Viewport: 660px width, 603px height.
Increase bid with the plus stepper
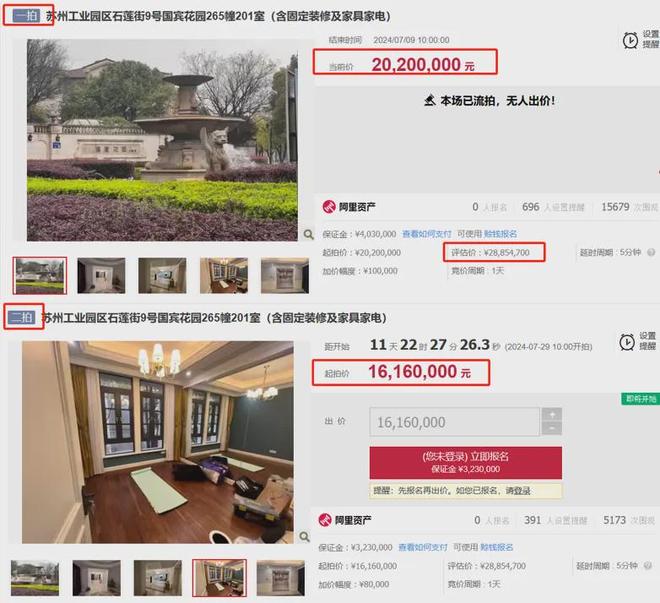552,414
